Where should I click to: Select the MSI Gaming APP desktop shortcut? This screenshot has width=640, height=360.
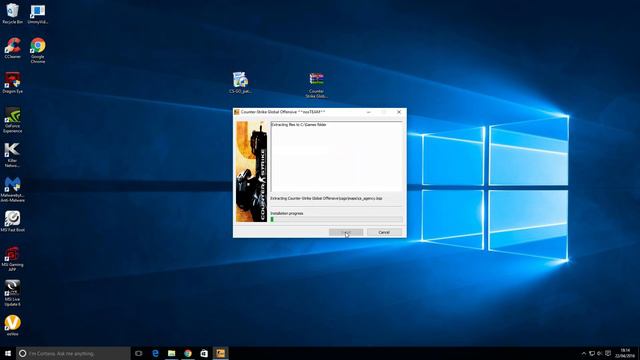click(12, 259)
